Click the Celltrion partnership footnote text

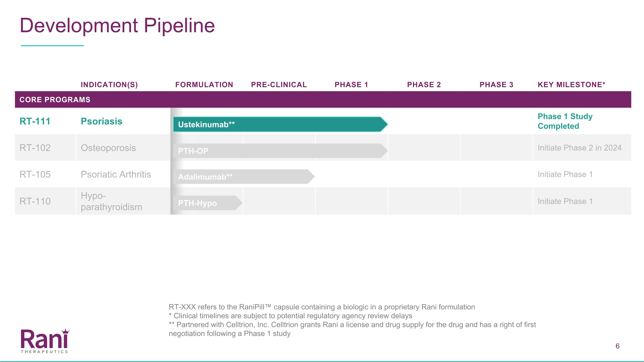pyautogui.click(x=352, y=329)
